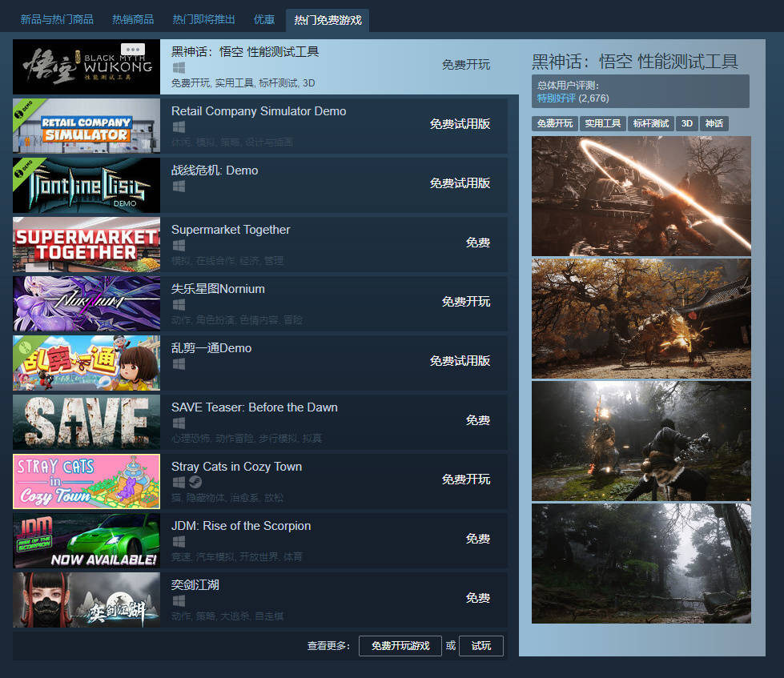This screenshot has height=678, width=784.
Task: Click Windows icon under 奕剑江湖
Action: (179, 601)
